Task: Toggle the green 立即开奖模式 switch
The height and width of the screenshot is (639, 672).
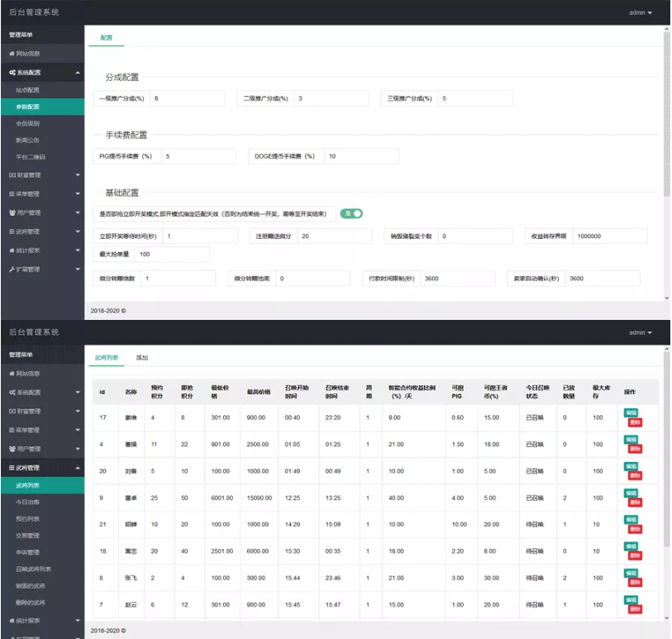Action: (351, 213)
